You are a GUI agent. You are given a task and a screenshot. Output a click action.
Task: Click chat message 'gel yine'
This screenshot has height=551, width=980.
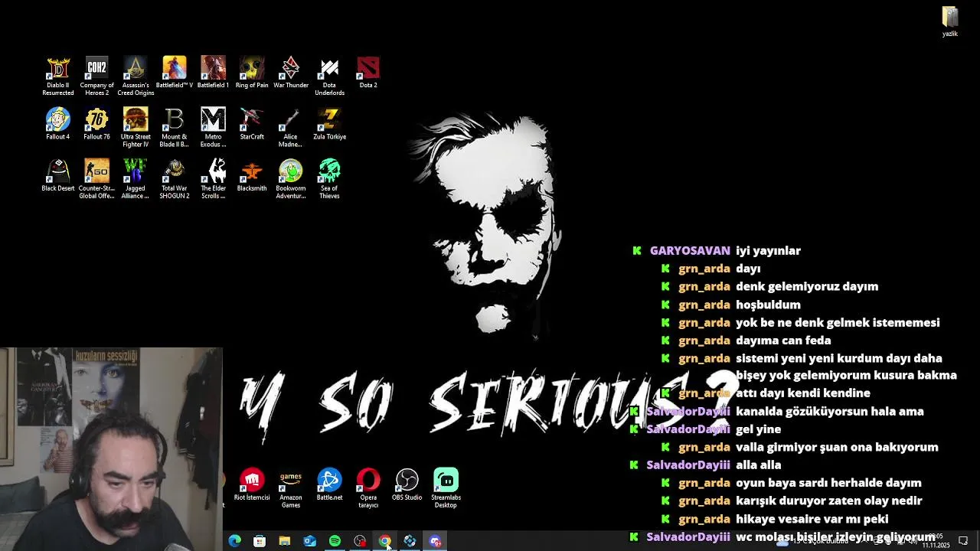759,429
